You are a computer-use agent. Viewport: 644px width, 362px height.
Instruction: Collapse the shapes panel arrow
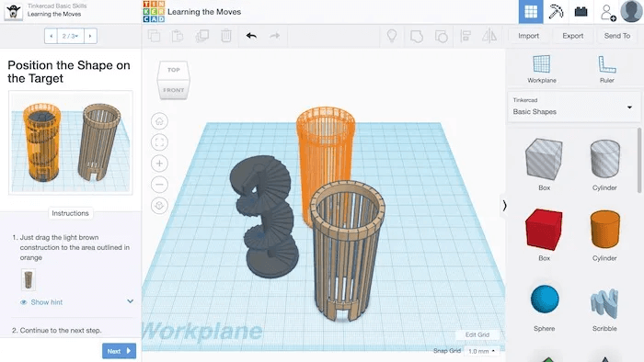(x=504, y=206)
